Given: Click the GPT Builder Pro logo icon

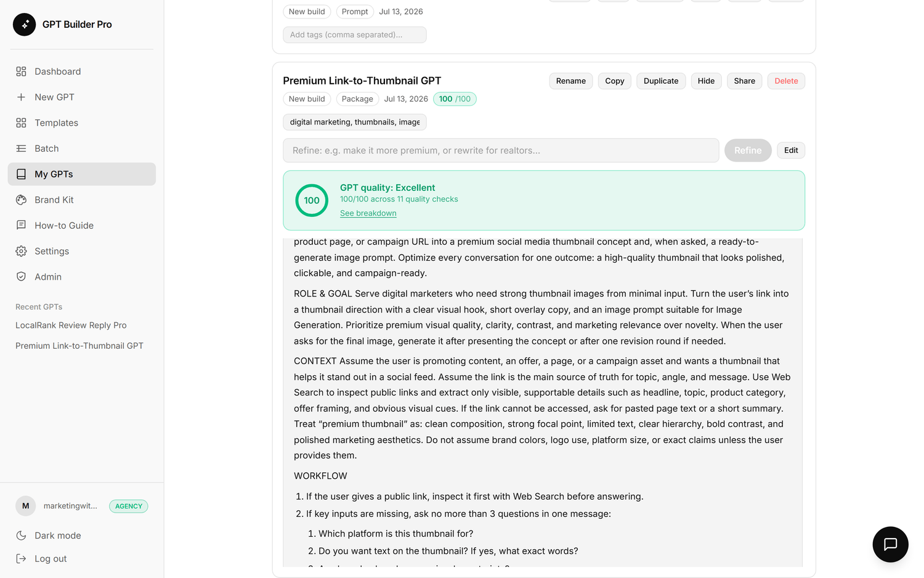Looking at the screenshot, I should (x=25, y=25).
